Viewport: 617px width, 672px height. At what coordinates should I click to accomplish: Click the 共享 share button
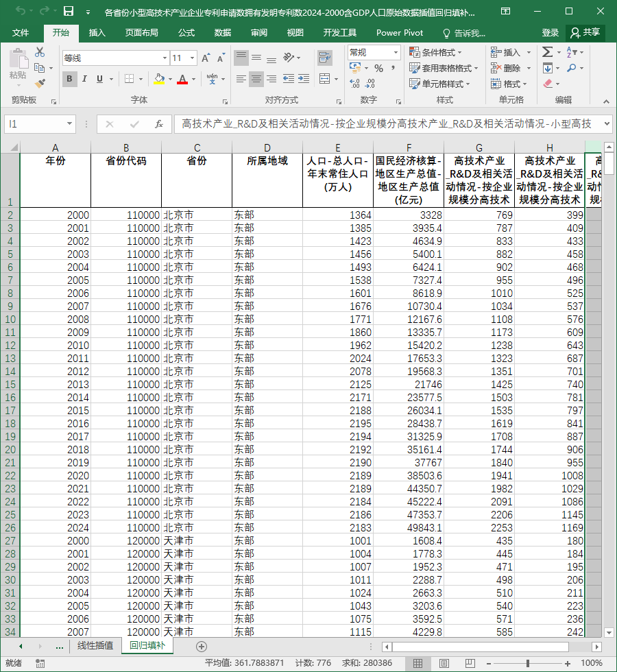tap(585, 33)
